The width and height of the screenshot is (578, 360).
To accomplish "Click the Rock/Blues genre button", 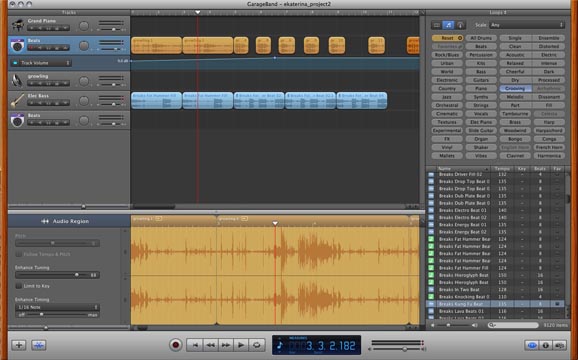I will 447,55.
